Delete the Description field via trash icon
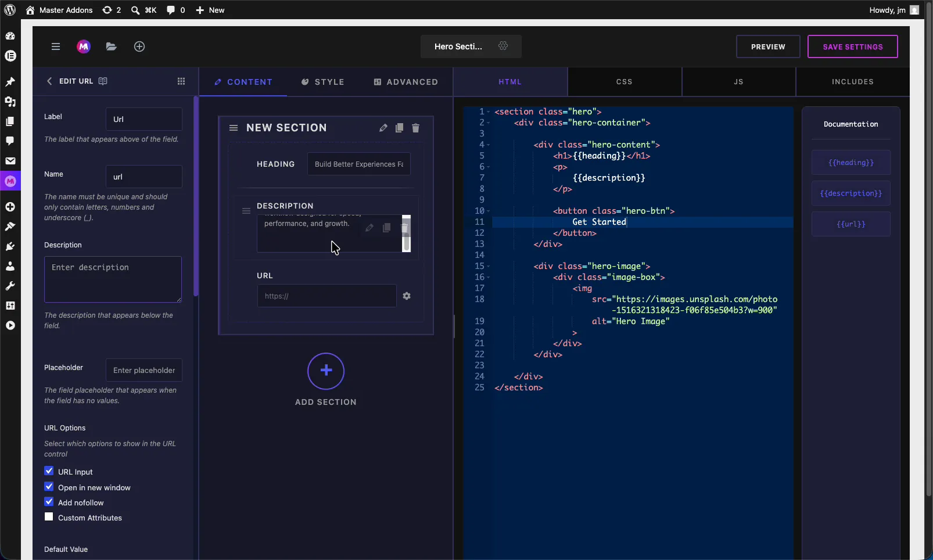933x560 pixels. (x=405, y=228)
